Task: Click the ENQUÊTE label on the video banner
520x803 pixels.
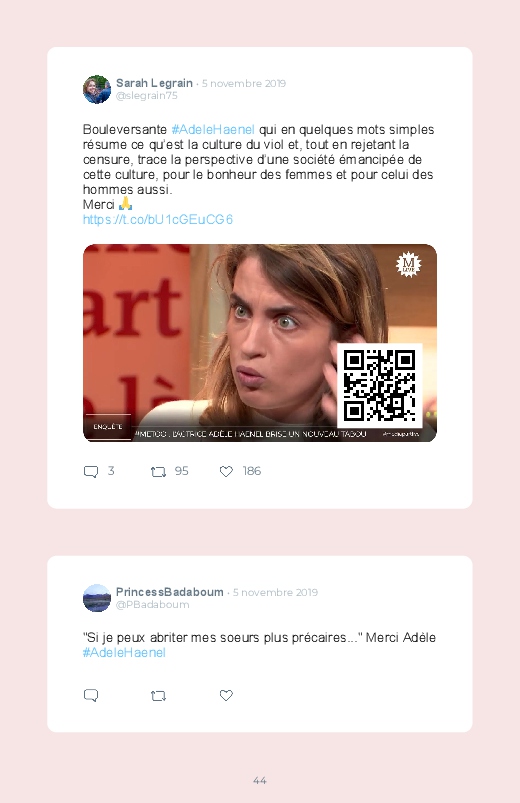Action: 108,427
